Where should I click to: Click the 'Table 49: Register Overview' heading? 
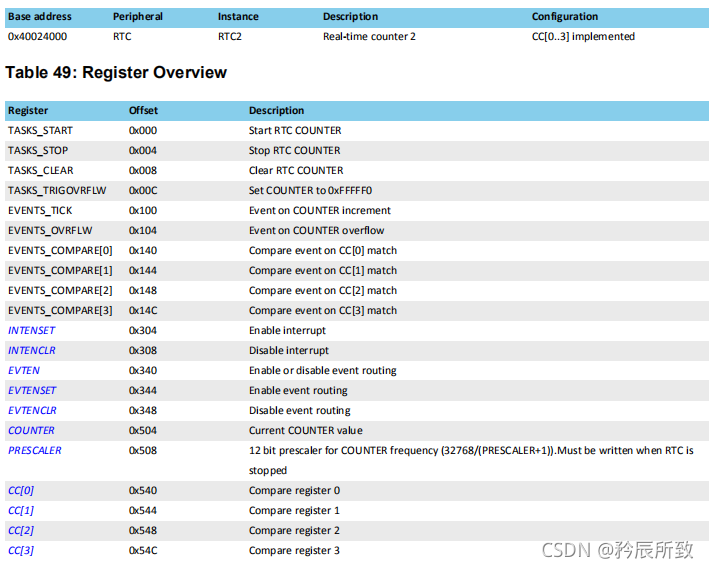[116, 72]
